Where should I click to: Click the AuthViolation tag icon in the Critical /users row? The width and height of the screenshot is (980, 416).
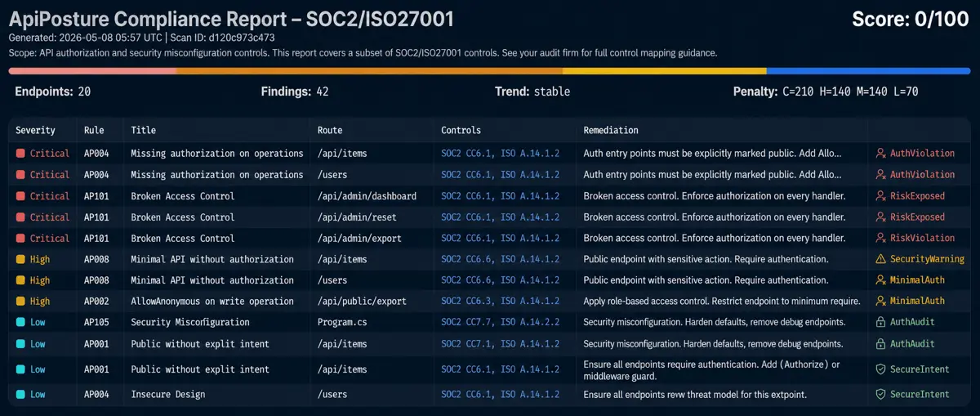click(x=880, y=174)
